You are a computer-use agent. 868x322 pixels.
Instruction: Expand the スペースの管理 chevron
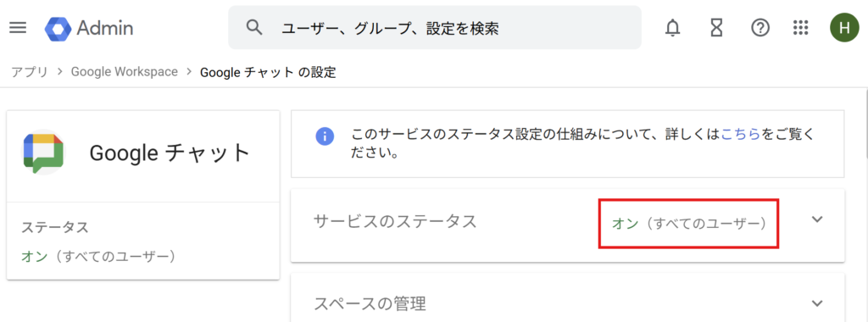coord(817,303)
